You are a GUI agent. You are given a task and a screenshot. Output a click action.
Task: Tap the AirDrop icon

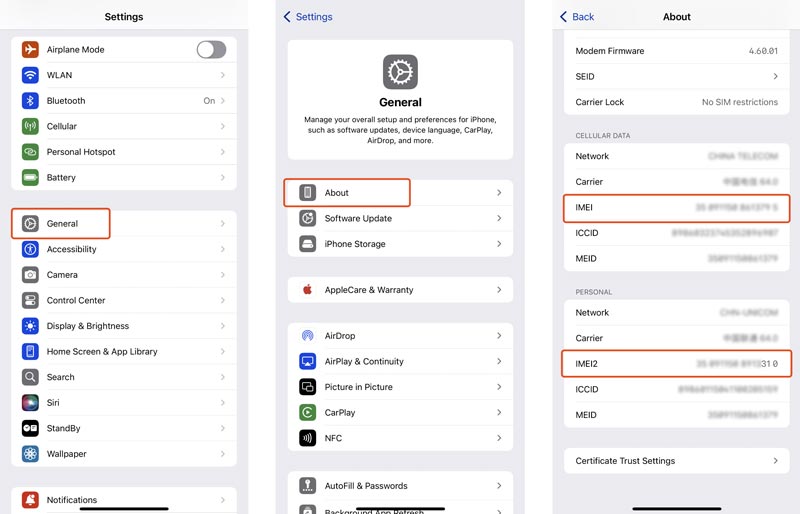pyautogui.click(x=308, y=335)
